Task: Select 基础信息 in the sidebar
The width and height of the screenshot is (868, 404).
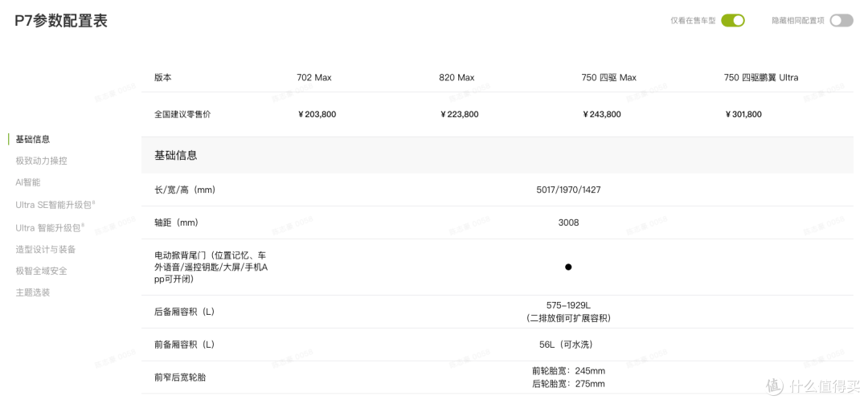Action: point(33,139)
